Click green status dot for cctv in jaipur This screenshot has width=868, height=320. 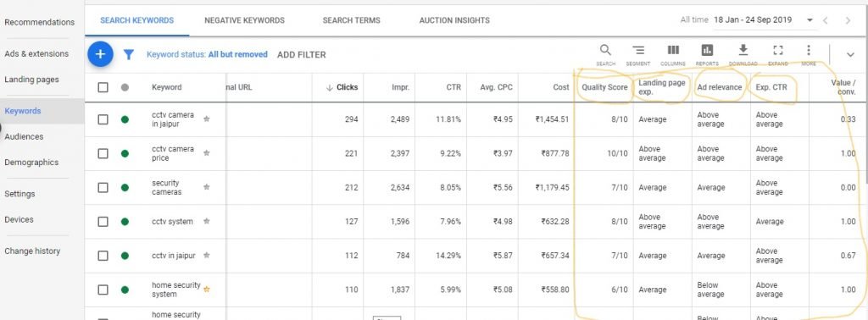[125, 256]
